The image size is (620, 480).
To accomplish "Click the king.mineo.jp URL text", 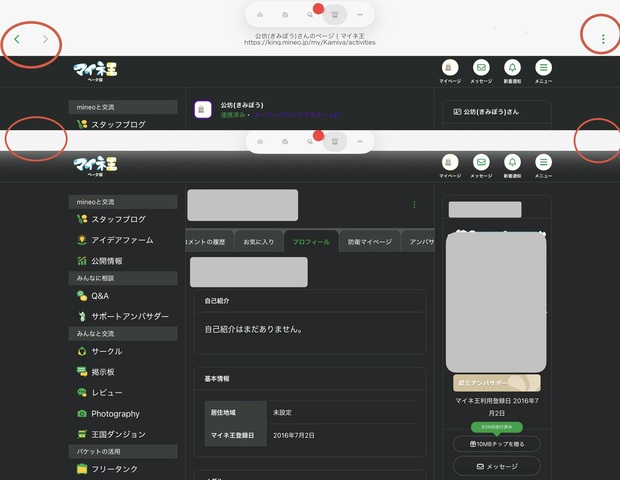I will [x=310, y=42].
